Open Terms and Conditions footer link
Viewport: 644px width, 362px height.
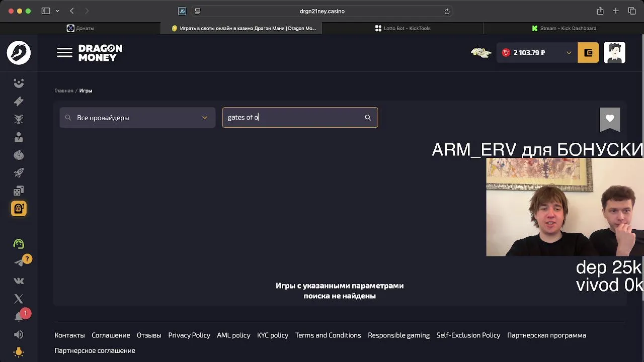[328, 335]
